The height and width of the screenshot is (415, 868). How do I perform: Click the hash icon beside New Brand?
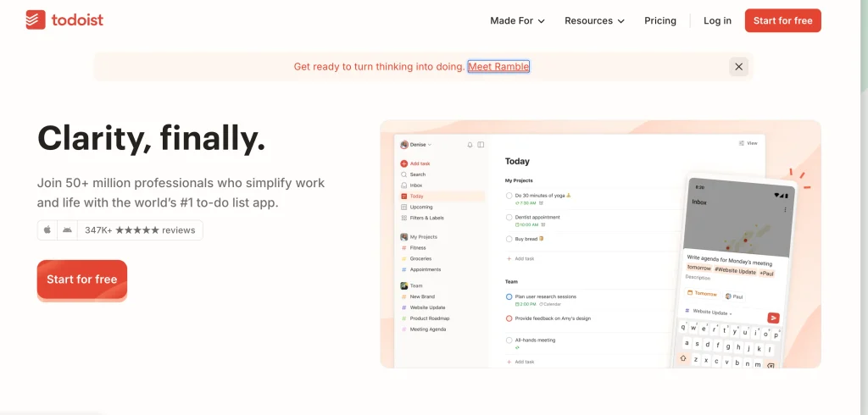click(x=404, y=296)
